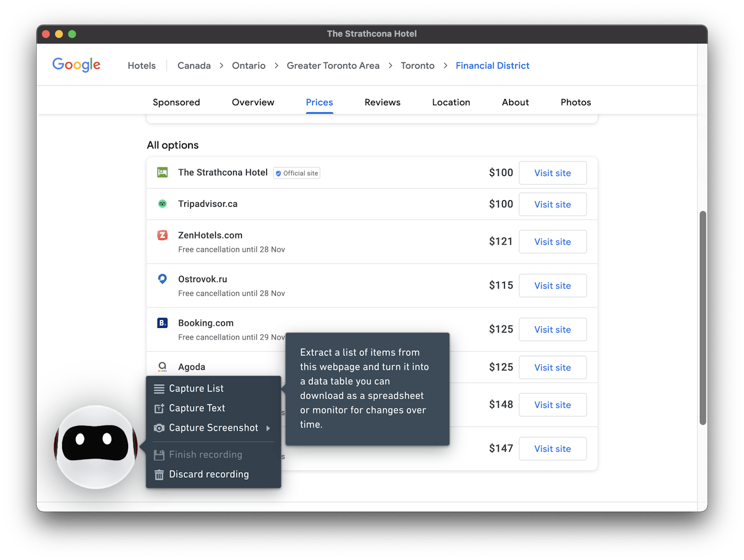Click the $147 price

[501, 448]
